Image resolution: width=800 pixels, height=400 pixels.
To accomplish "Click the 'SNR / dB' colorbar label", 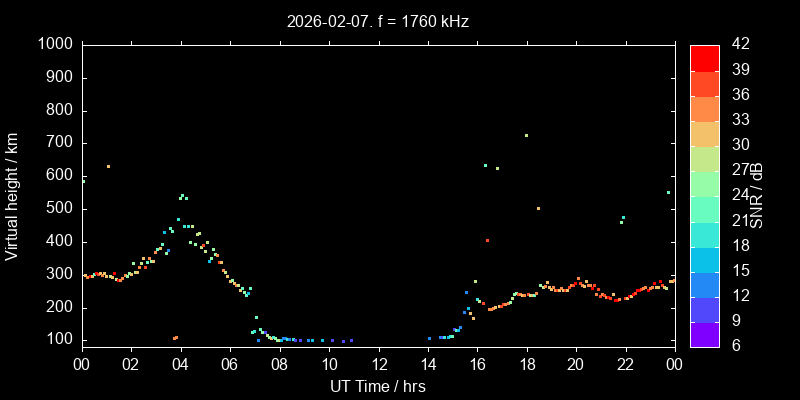I will [757, 195].
